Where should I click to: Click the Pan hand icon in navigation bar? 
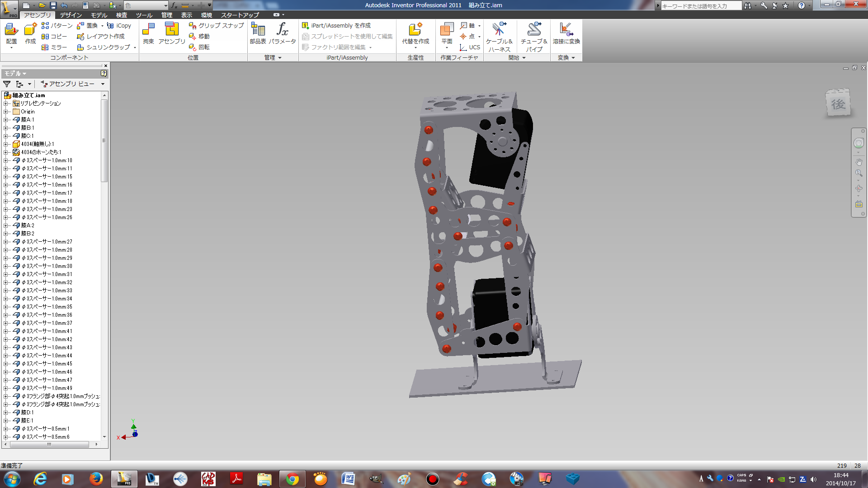pos(859,162)
